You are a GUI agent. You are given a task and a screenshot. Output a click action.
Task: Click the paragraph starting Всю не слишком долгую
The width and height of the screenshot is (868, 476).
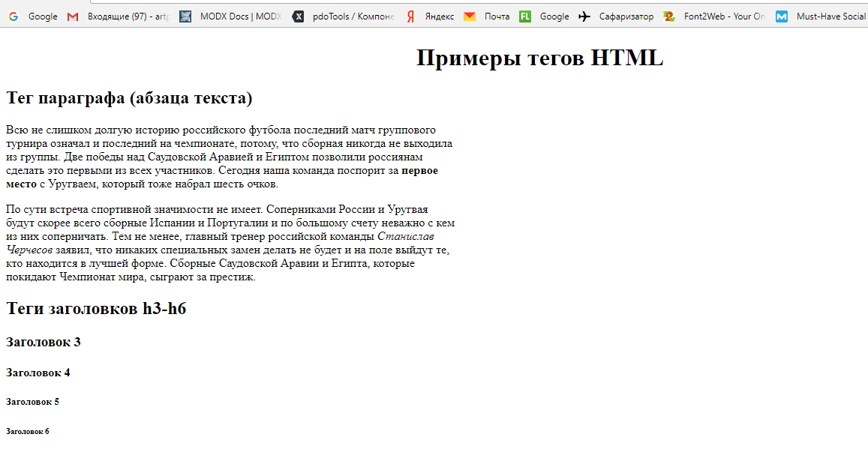point(229,157)
